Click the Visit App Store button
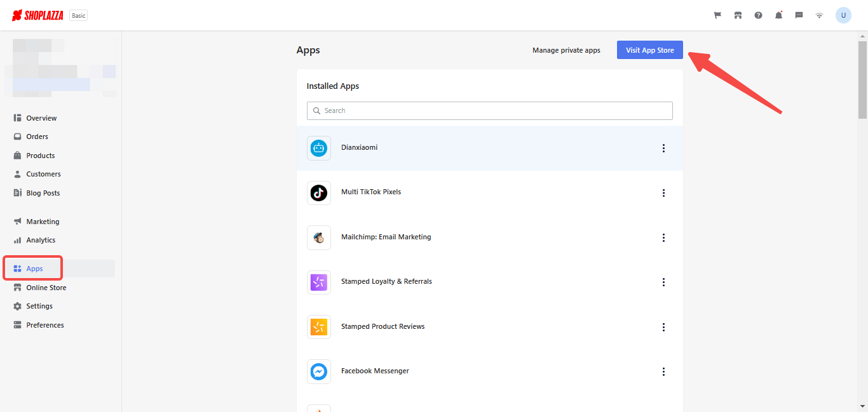This screenshot has height=412, width=868. [650, 50]
